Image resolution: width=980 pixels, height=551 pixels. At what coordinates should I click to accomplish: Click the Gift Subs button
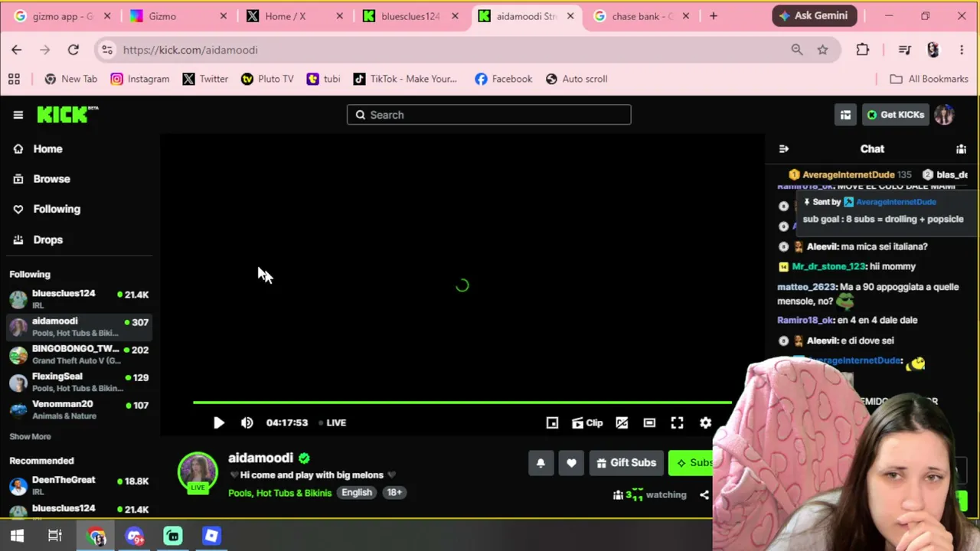(626, 463)
